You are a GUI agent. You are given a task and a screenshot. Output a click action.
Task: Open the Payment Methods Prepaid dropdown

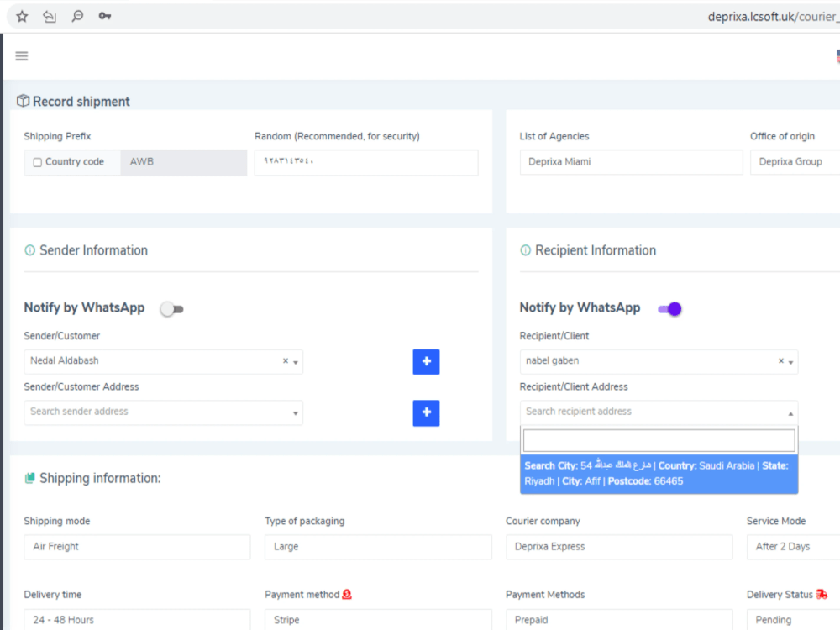[x=619, y=619]
